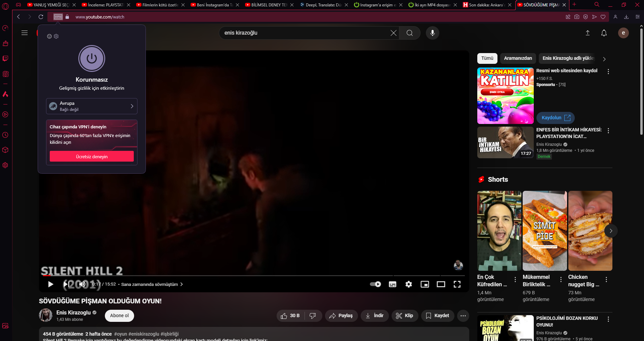Like the video with 30 B likes

290,316
